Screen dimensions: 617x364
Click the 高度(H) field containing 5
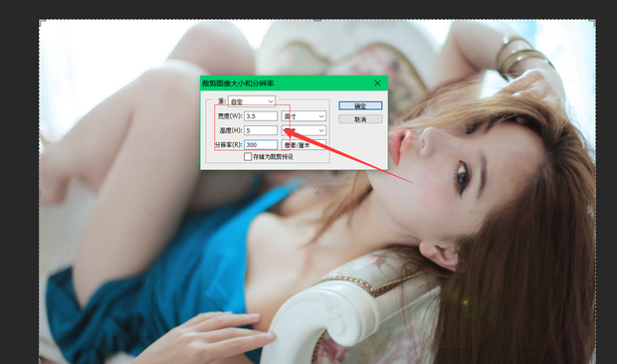click(x=261, y=130)
